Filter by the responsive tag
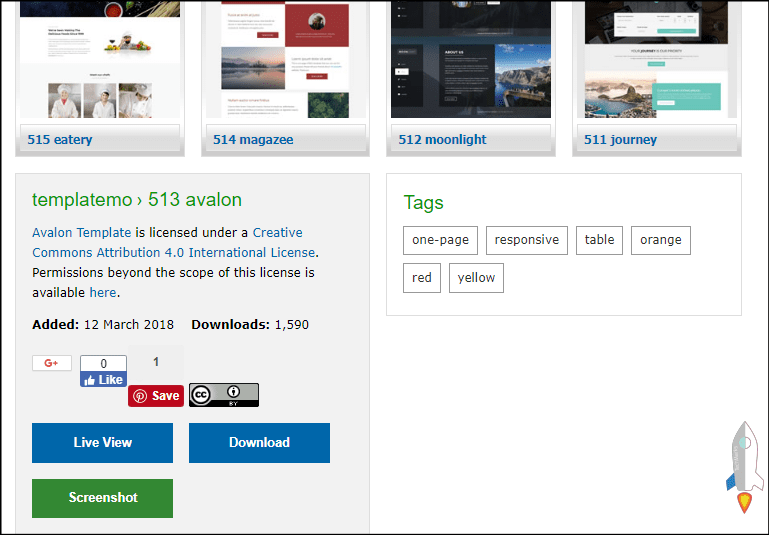This screenshot has width=769, height=535. point(527,240)
